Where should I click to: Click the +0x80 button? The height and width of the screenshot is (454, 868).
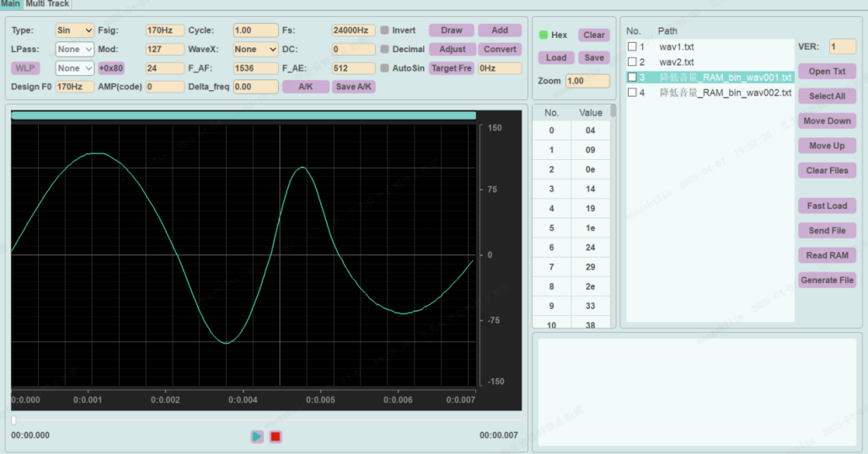tap(111, 68)
